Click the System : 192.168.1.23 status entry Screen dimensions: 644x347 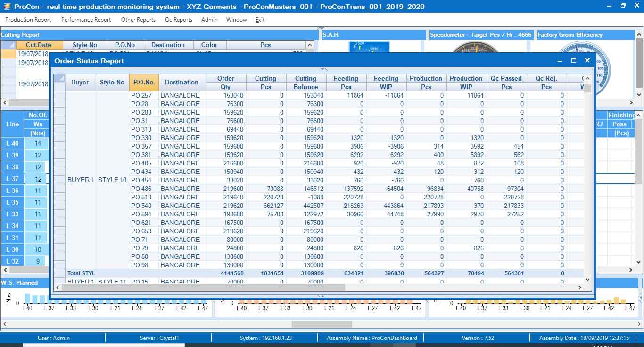click(x=266, y=338)
